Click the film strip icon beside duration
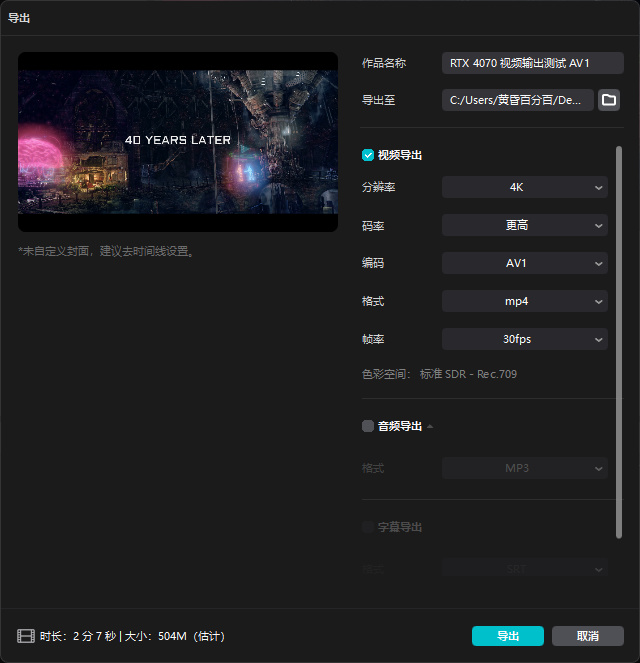Image resolution: width=640 pixels, height=663 pixels. (26, 636)
